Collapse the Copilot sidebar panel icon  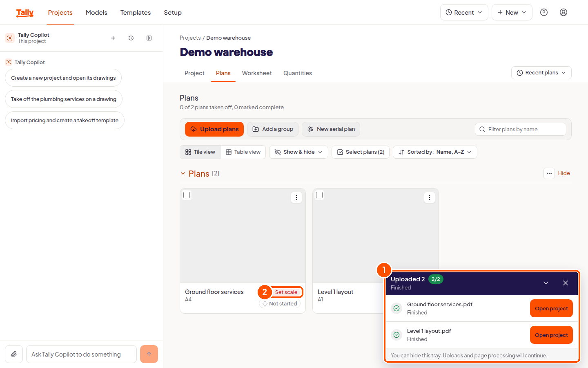tap(149, 38)
